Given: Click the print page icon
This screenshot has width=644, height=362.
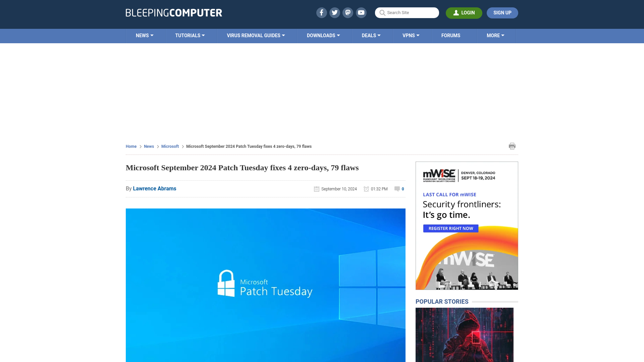Looking at the screenshot, I should coord(512,146).
